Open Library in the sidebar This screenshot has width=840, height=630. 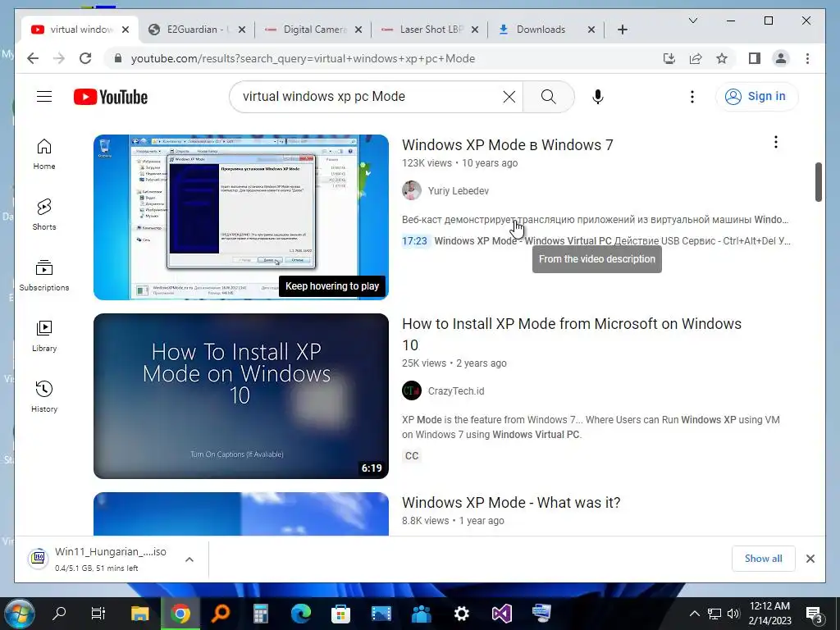click(44, 336)
